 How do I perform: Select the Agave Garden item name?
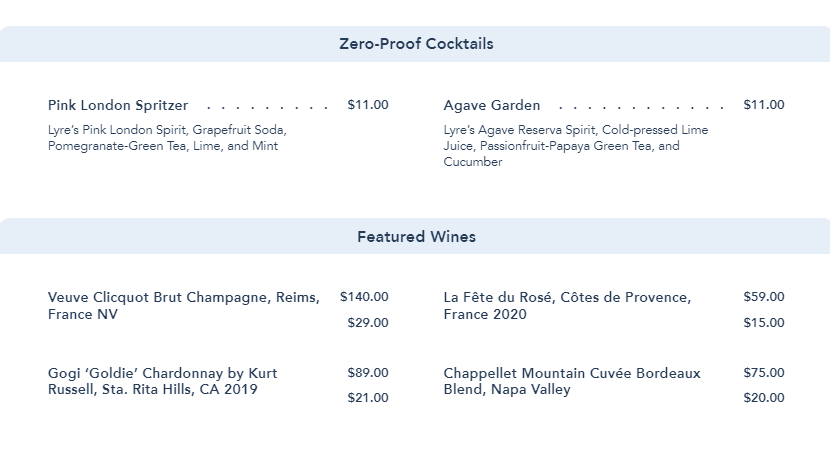pos(492,105)
